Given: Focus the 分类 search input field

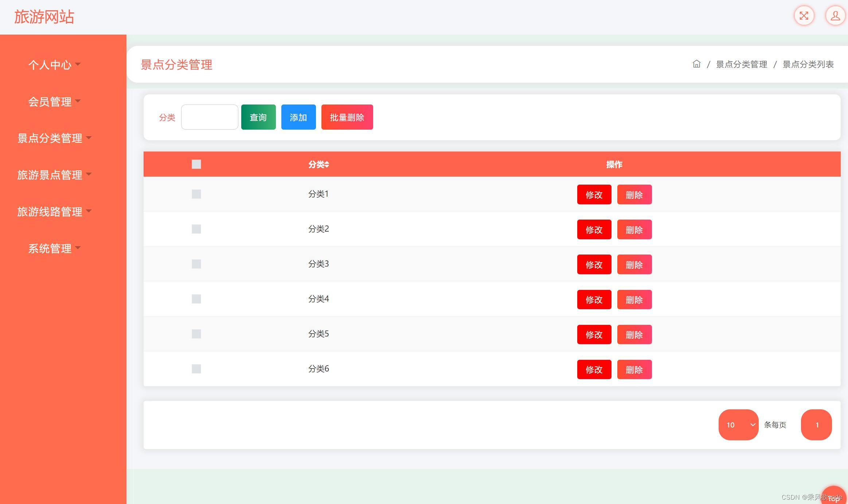Looking at the screenshot, I should [x=210, y=117].
